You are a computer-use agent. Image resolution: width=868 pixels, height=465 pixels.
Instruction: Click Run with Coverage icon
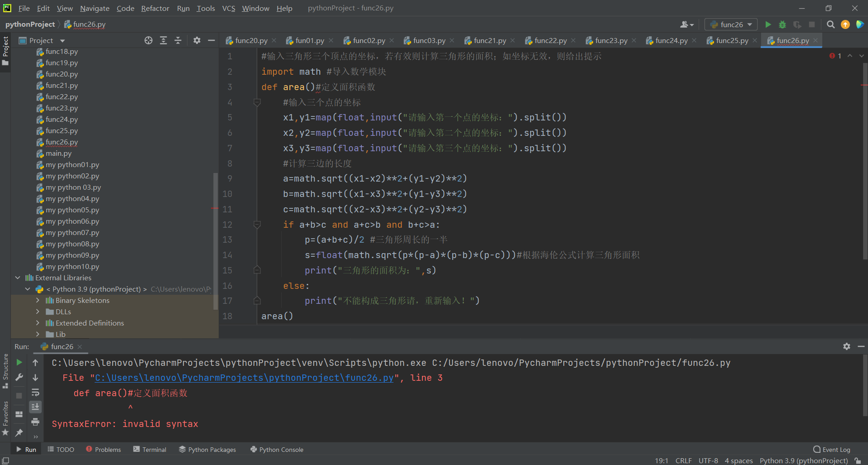[x=797, y=24]
